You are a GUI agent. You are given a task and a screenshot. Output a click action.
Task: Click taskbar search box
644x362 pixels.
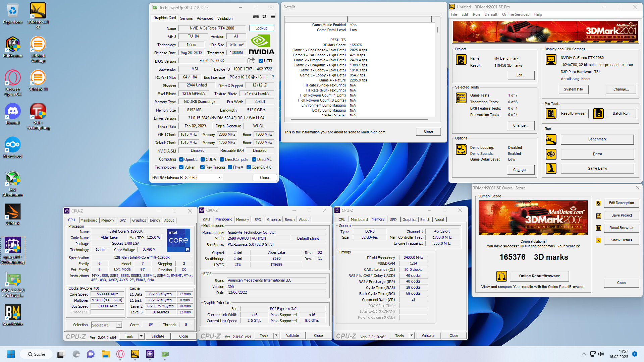[x=37, y=354]
